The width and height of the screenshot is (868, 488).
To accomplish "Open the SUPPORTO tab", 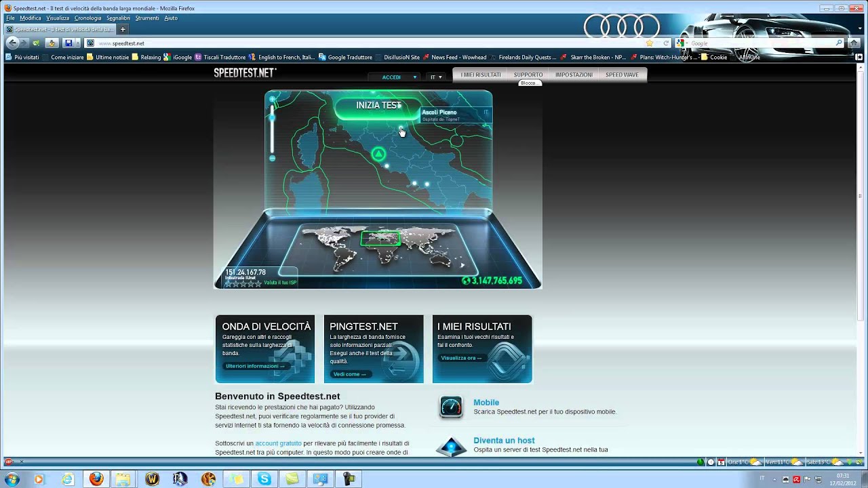I will (528, 75).
